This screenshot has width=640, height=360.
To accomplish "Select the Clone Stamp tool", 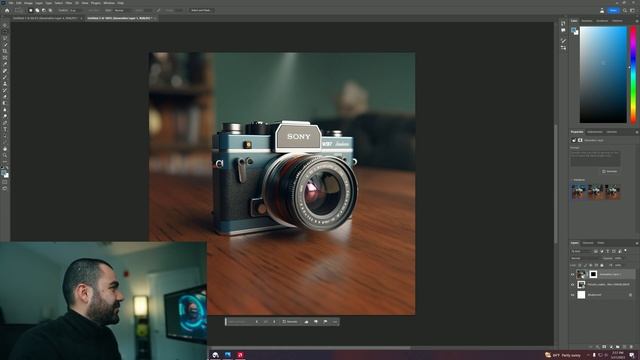I will (x=5, y=84).
